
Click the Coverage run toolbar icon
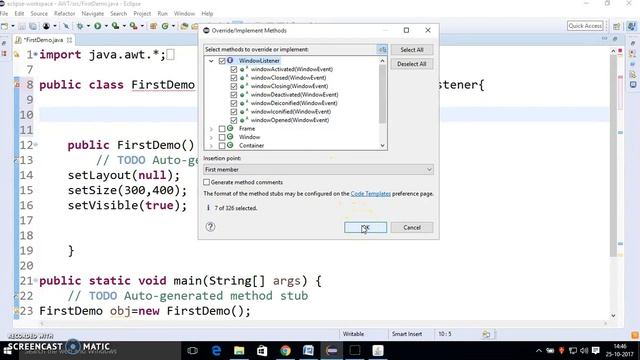point(116,26)
